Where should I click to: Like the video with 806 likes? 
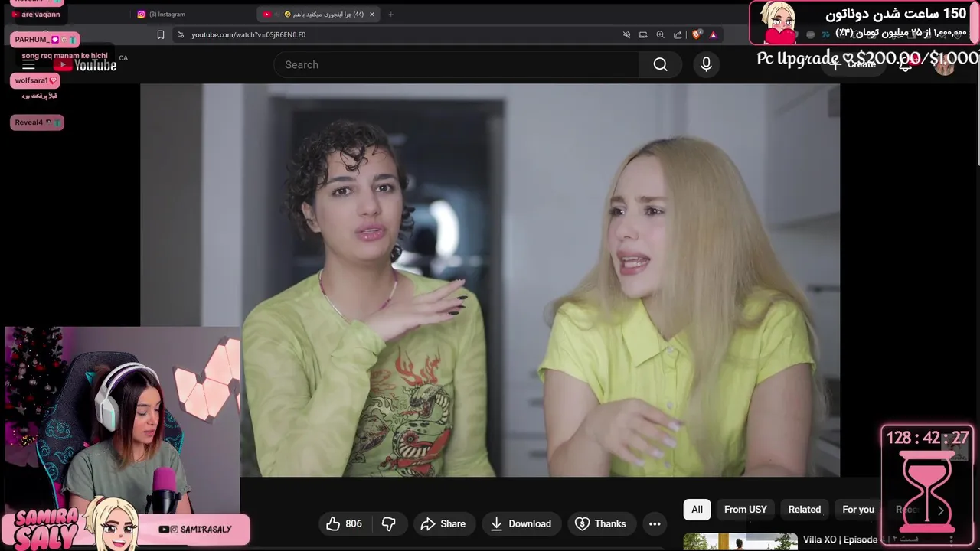344,523
